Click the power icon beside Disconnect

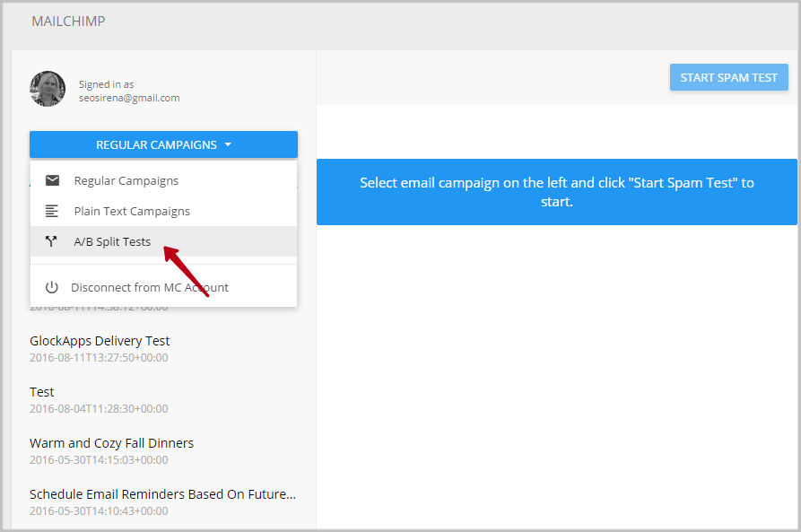(x=52, y=287)
